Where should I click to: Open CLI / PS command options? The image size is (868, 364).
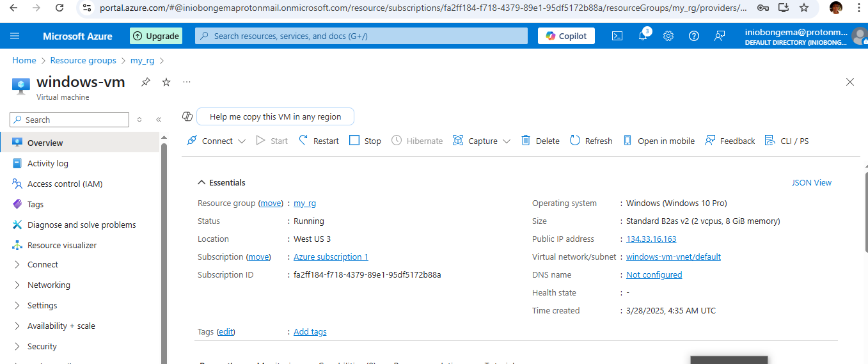pyautogui.click(x=787, y=141)
